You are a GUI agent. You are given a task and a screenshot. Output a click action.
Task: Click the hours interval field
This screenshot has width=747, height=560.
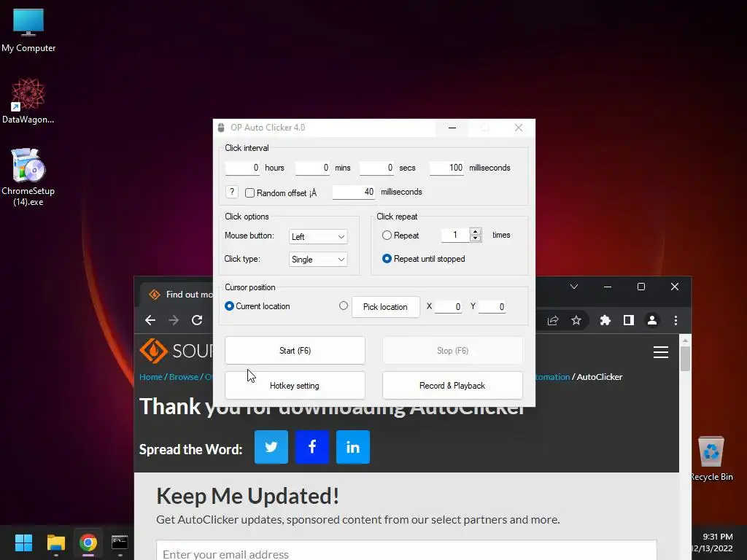pyautogui.click(x=242, y=168)
